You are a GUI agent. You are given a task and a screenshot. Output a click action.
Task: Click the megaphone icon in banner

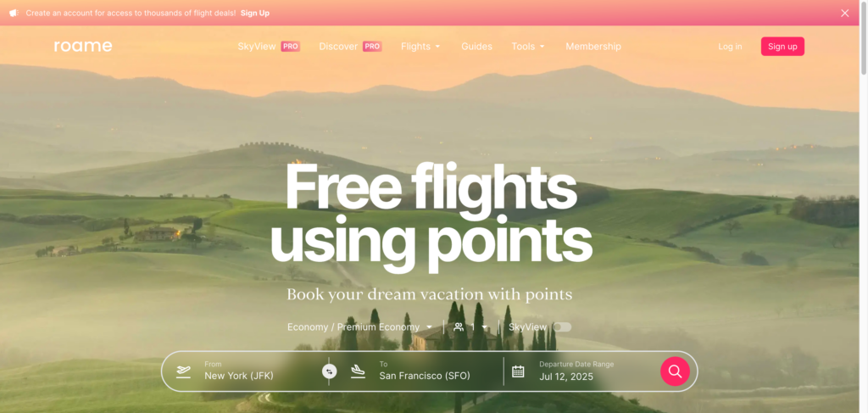[14, 13]
